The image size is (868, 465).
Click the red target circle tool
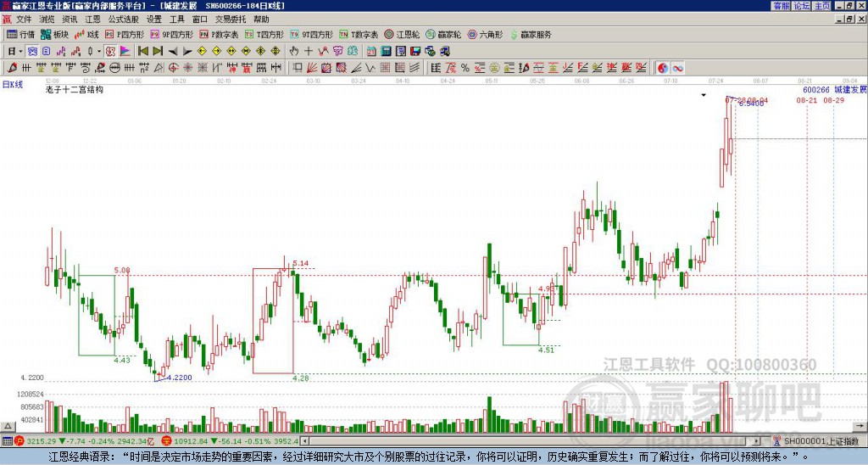tap(173, 68)
